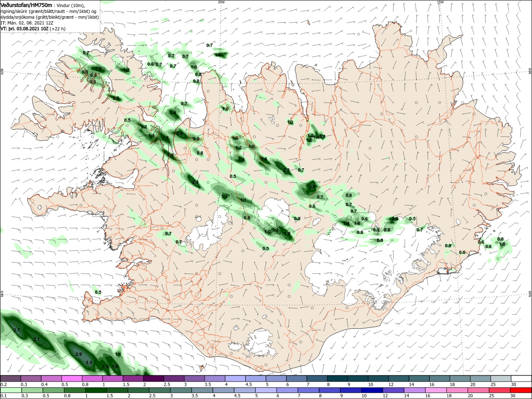Pick the bright pink swatch above the upper 0.5 label
The height and width of the screenshot is (399, 532).
[x=71, y=379]
